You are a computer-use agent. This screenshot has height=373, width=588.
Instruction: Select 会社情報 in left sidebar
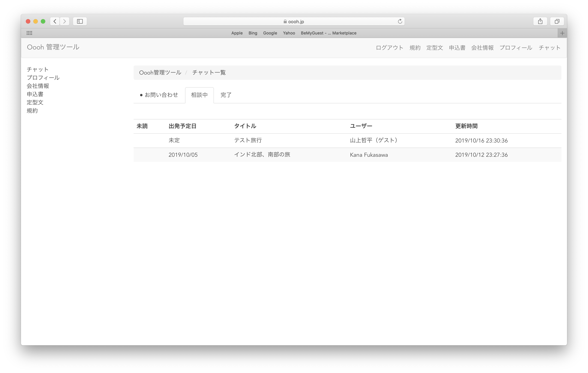click(x=38, y=86)
